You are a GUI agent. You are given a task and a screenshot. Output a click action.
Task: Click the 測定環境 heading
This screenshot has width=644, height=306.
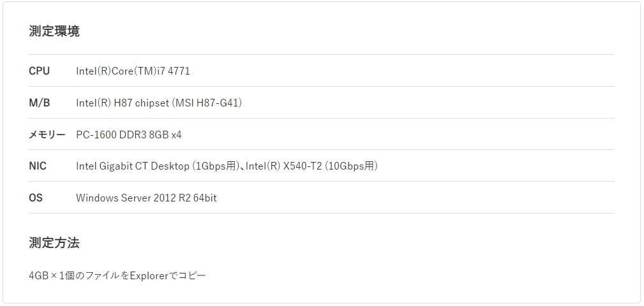(54, 31)
